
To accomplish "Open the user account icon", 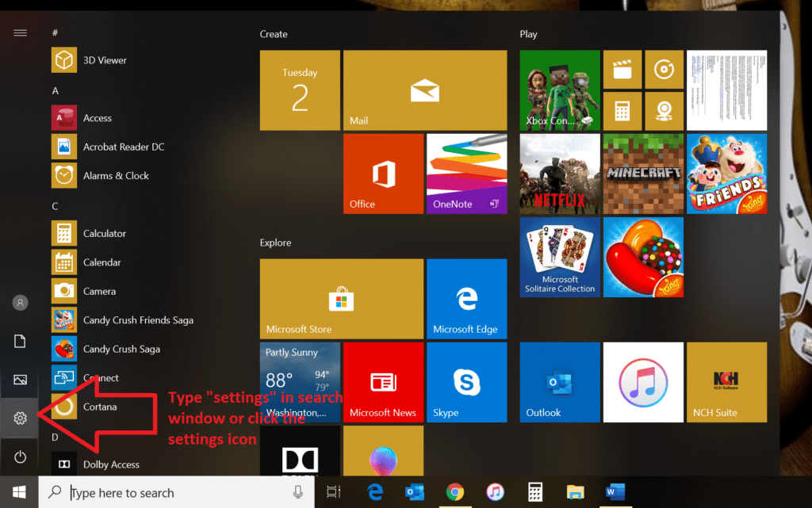I will pos(21,303).
